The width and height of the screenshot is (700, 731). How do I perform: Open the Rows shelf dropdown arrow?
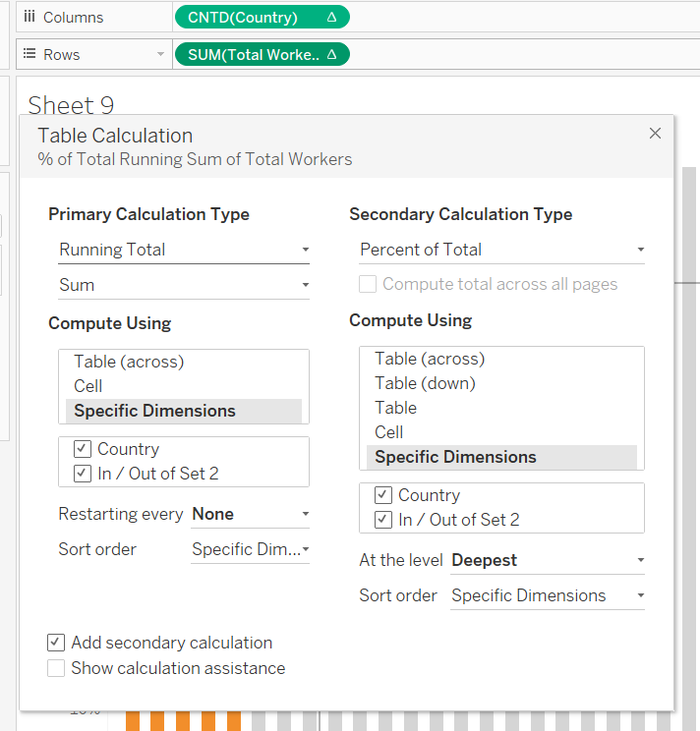160,55
